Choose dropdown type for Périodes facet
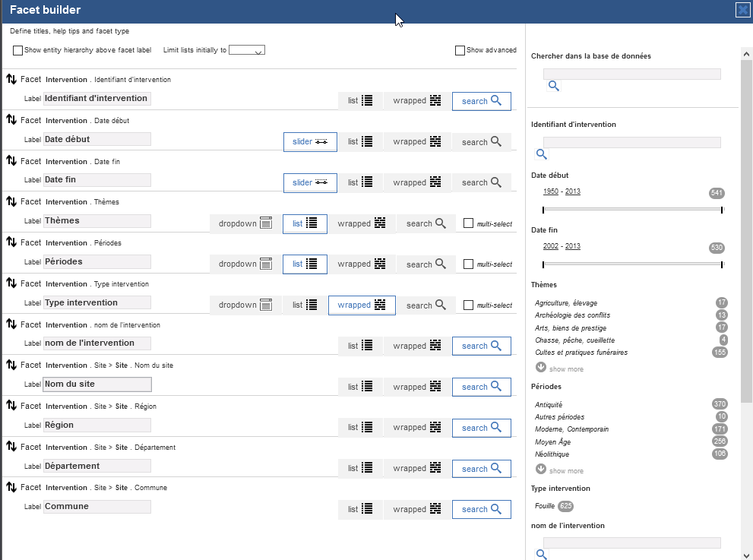 click(x=245, y=264)
